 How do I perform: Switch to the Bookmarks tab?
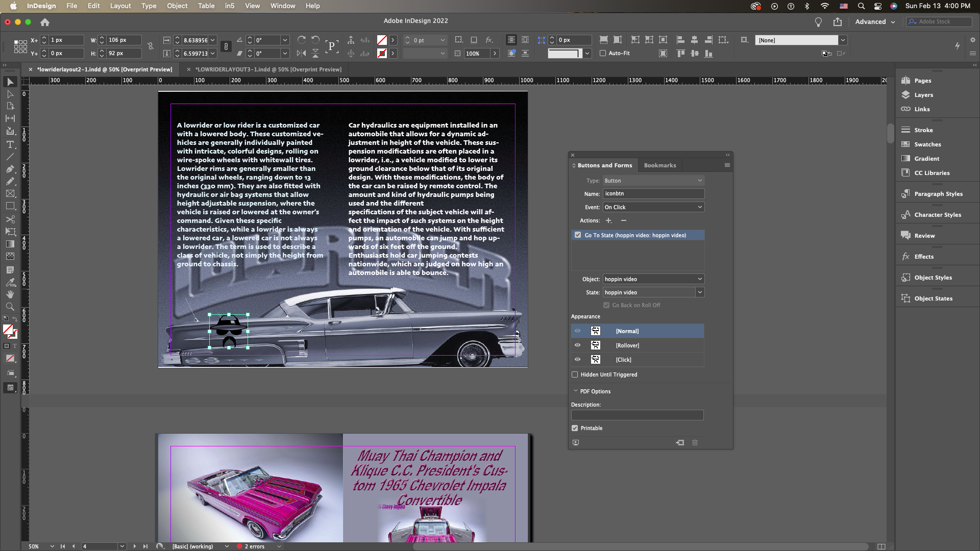click(659, 165)
